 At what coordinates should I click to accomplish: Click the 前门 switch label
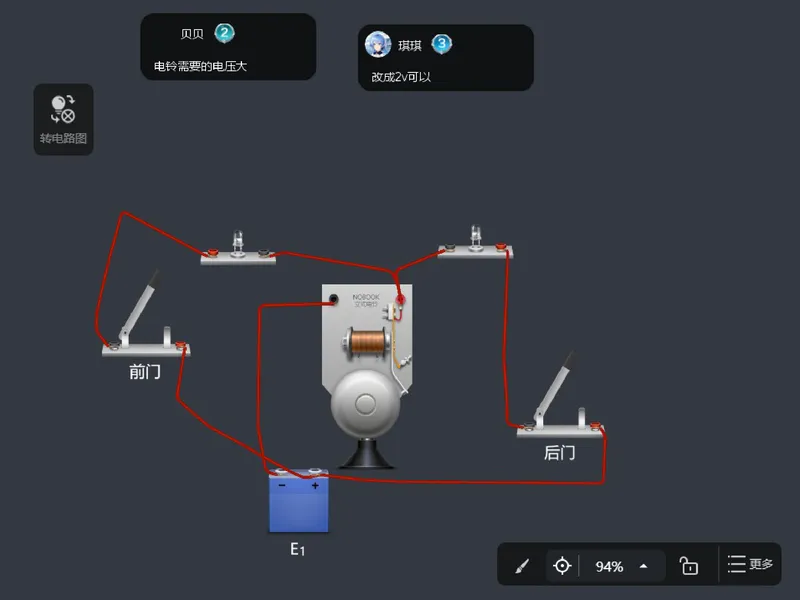coord(145,371)
